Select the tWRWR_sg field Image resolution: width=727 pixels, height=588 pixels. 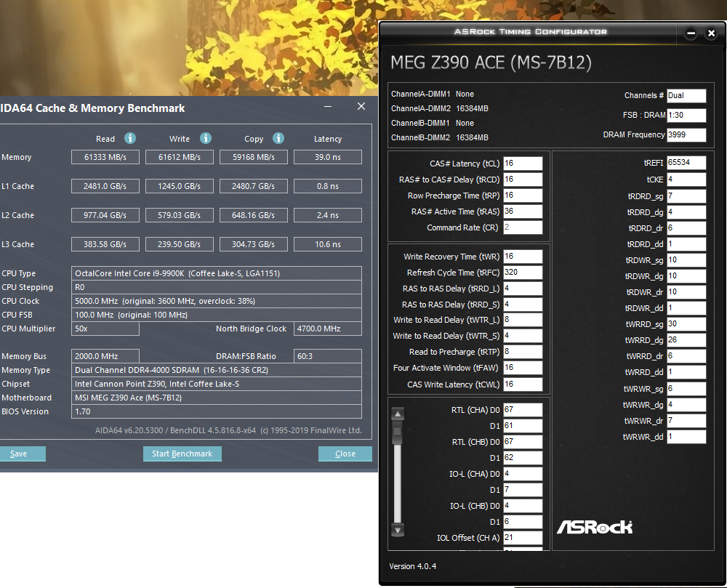[x=686, y=389]
